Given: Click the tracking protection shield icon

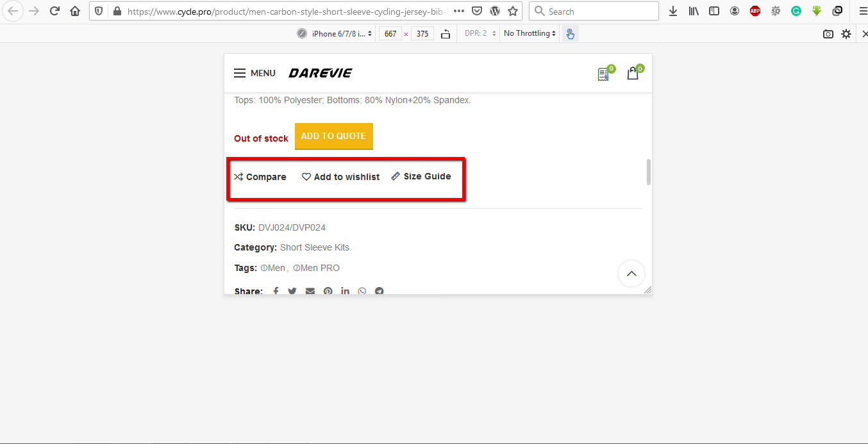Looking at the screenshot, I should pos(99,11).
